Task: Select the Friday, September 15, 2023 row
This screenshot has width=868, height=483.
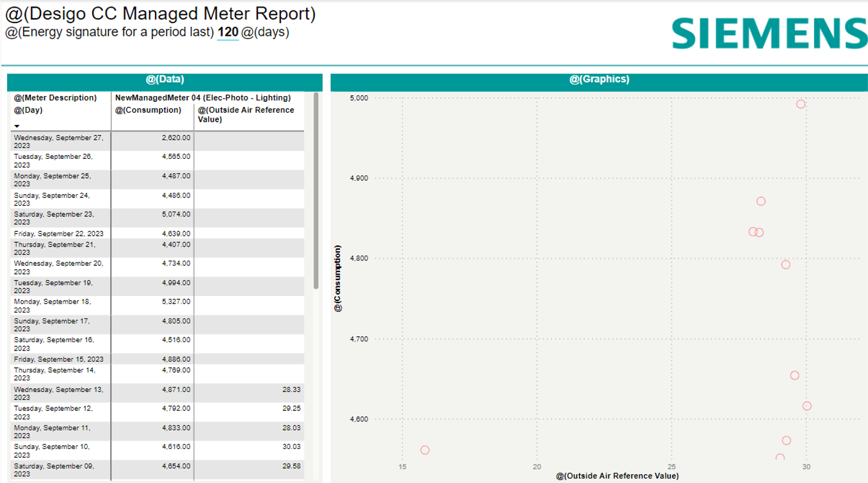Action: point(59,359)
